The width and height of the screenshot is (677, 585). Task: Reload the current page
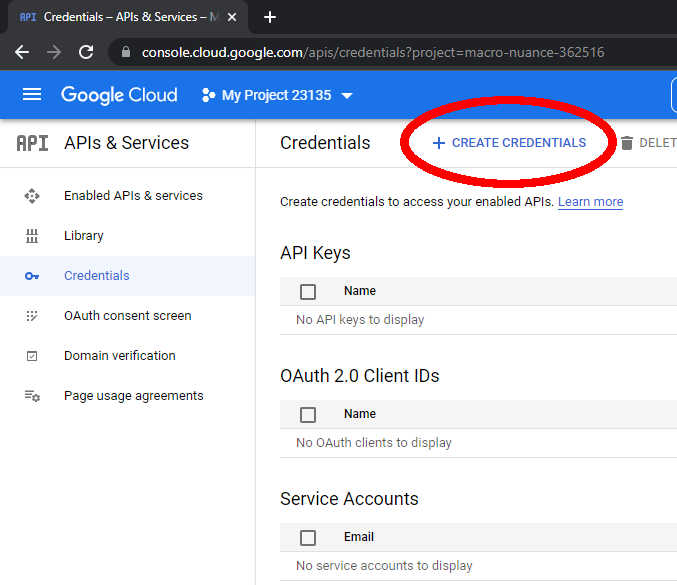86,52
